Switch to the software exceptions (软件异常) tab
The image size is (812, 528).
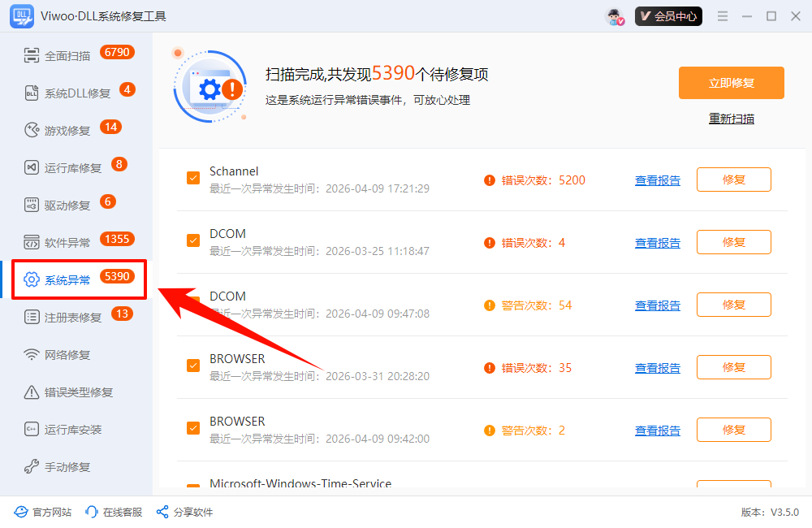pyautogui.click(x=67, y=242)
